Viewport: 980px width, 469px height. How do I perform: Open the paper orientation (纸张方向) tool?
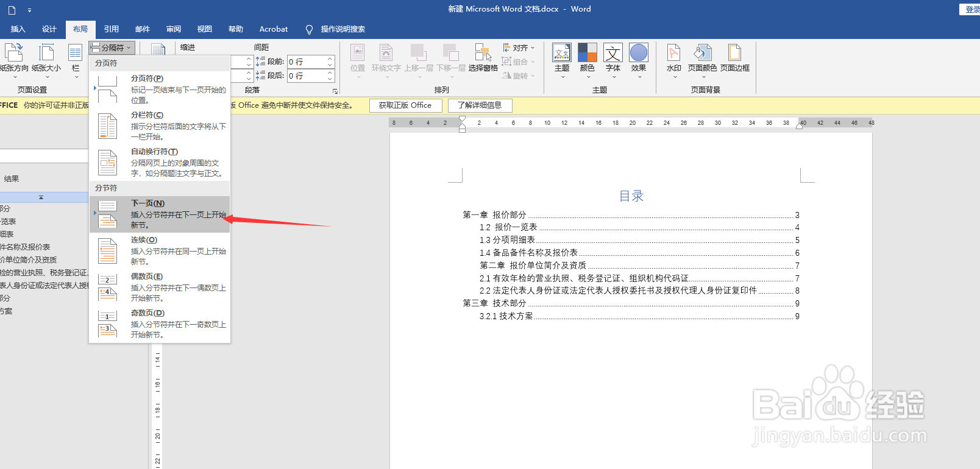(13, 60)
